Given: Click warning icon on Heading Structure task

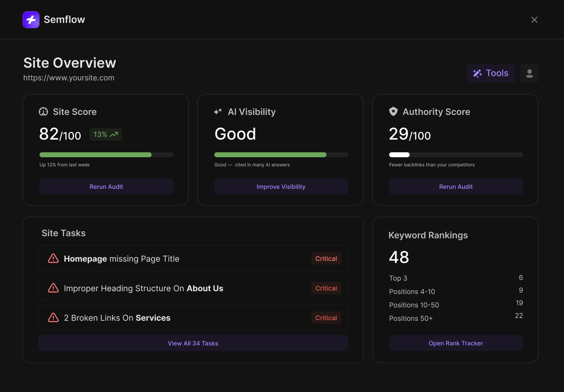Looking at the screenshot, I should click(53, 288).
